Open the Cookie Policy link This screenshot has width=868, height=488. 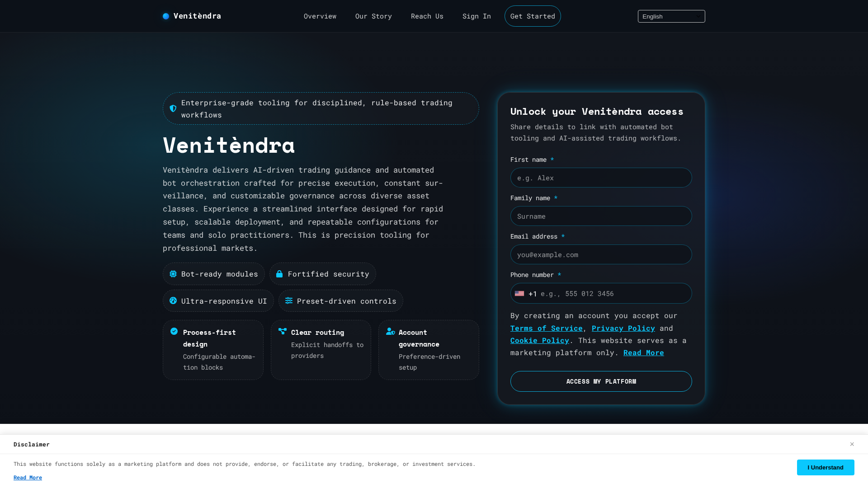[539, 340]
